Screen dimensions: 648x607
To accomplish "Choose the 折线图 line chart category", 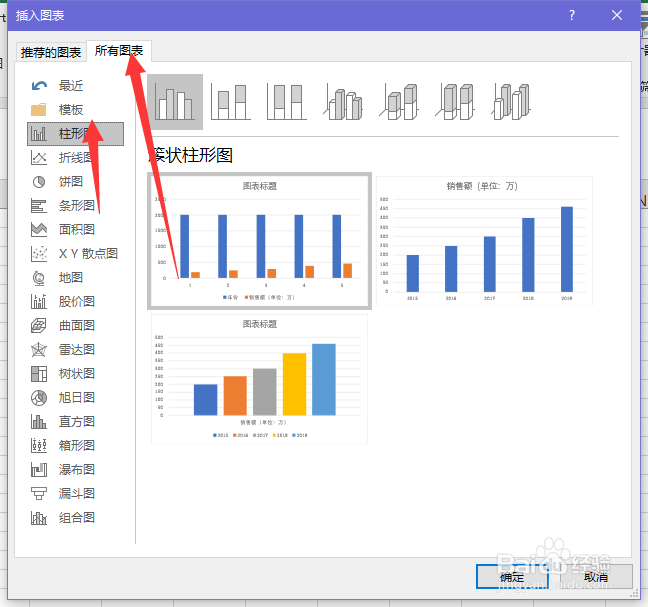I will click(75, 158).
